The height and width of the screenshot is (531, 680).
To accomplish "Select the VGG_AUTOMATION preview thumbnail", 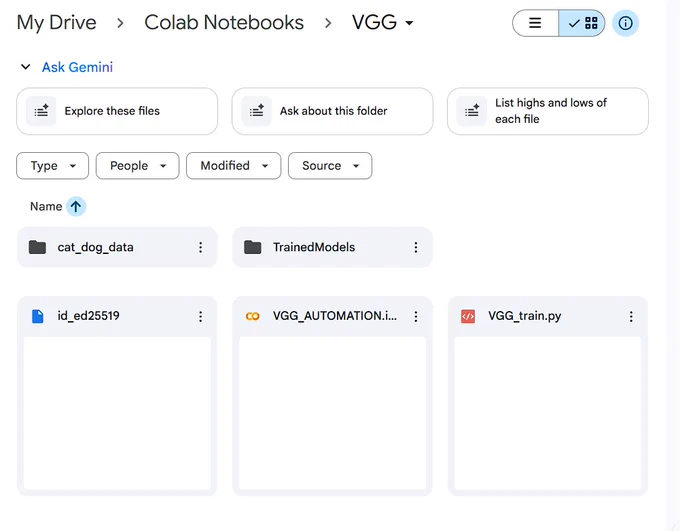I will click(332, 413).
